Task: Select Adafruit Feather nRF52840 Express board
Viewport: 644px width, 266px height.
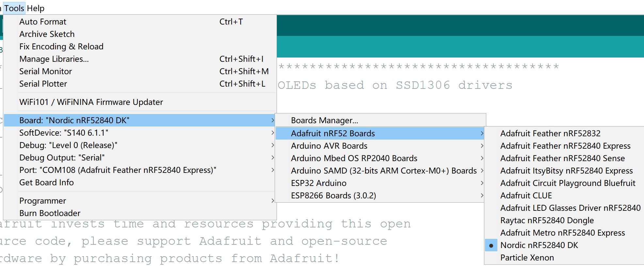Action: pos(564,146)
